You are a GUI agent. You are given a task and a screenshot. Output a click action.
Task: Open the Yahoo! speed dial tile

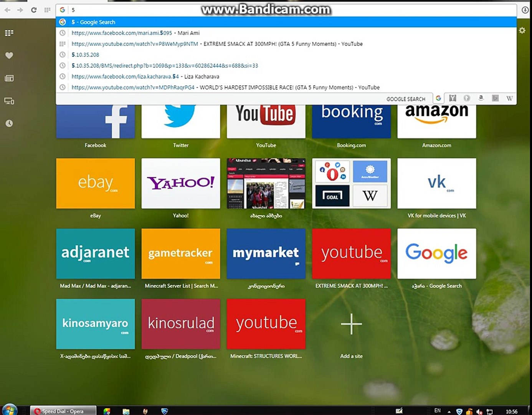pyautogui.click(x=181, y=183)
